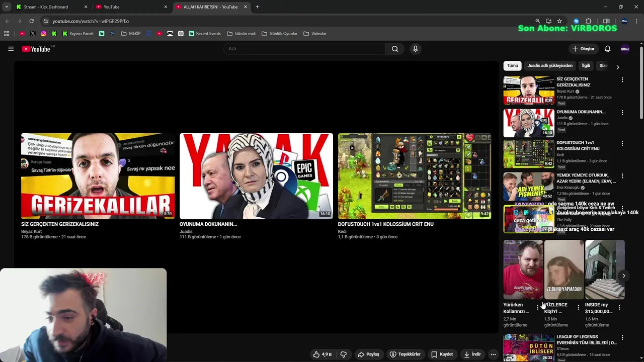Screen dimensions: 644x362
Task: Click the YouTube search input field
Action: tap(304, 49)
